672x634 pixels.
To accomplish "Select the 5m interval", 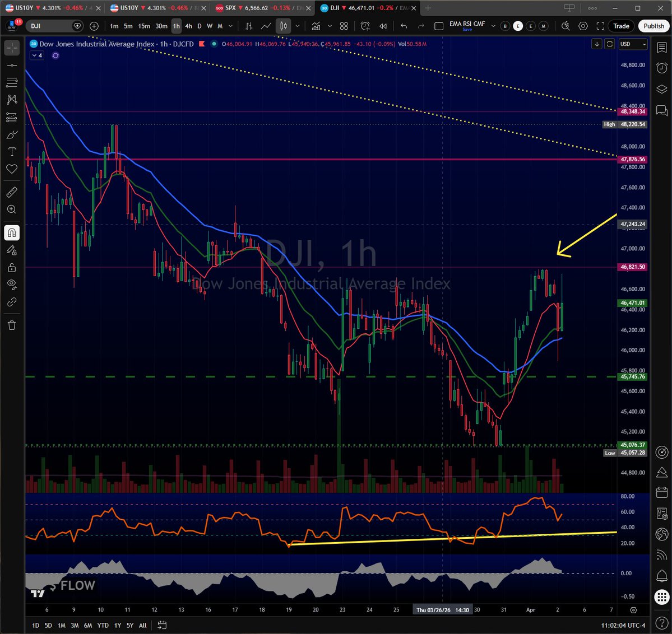I will 128,26.
